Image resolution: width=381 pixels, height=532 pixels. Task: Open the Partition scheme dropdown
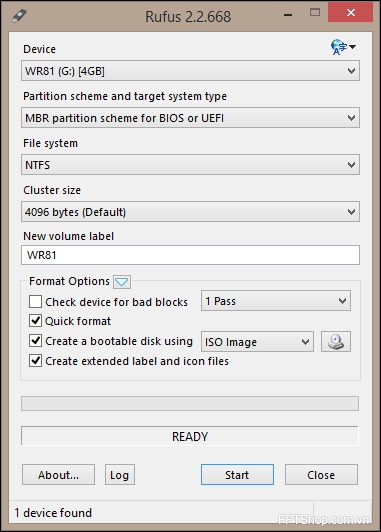(190, 118)
